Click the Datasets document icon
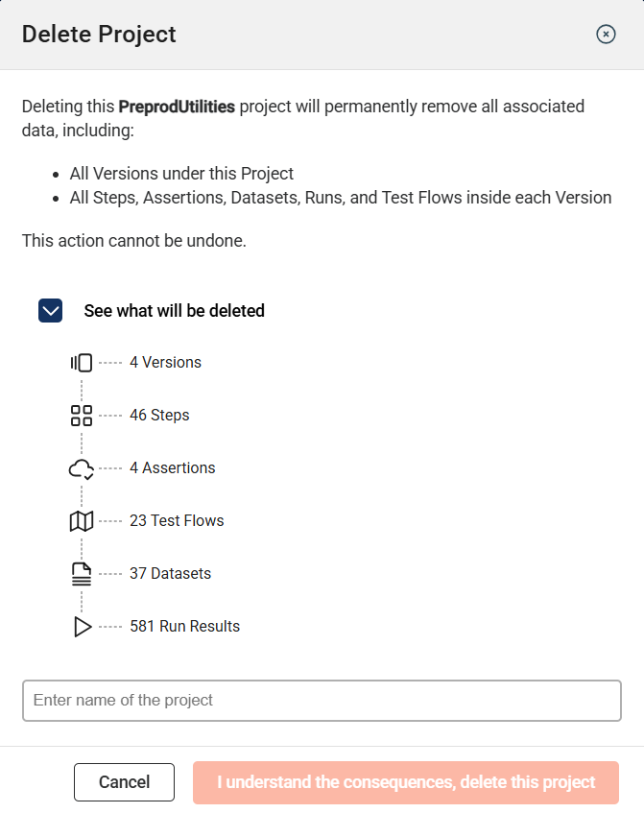This screenshot has height=813, width=644. (82, 574)
